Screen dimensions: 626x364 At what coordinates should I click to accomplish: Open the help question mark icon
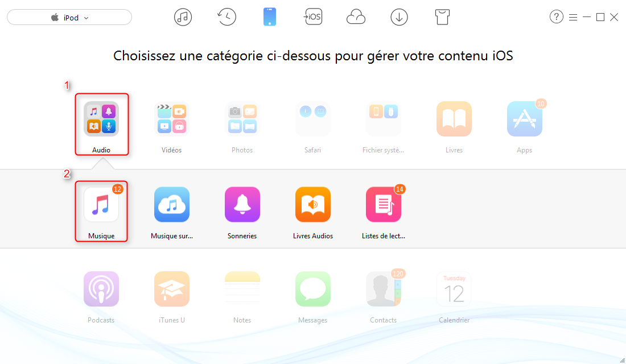(x=556, y=16)
